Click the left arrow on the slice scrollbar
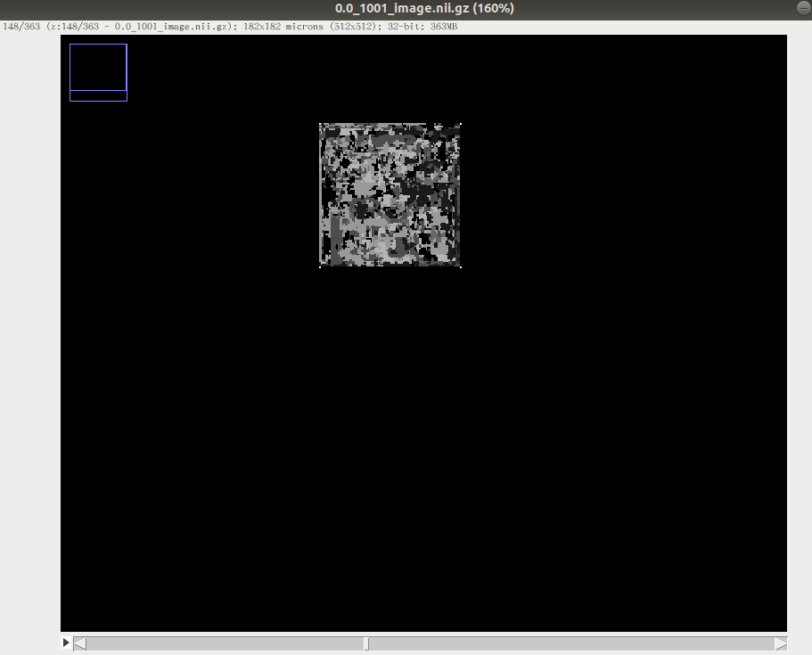 (x=78, y=642)
